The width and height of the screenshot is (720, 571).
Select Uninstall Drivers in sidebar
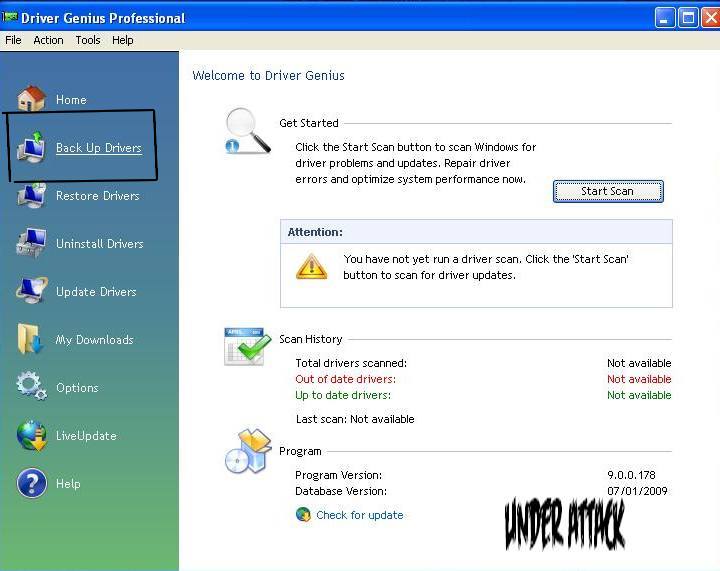tap(100, 244)
